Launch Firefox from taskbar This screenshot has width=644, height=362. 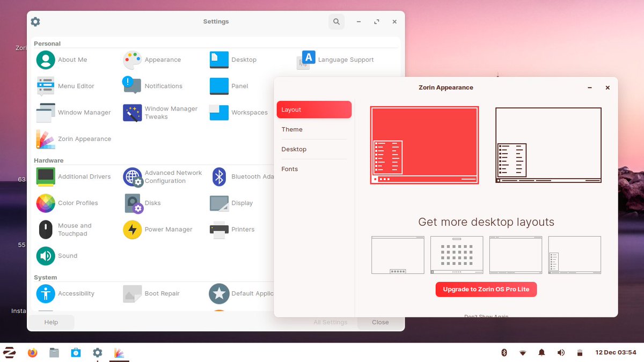tap(33, 352)
